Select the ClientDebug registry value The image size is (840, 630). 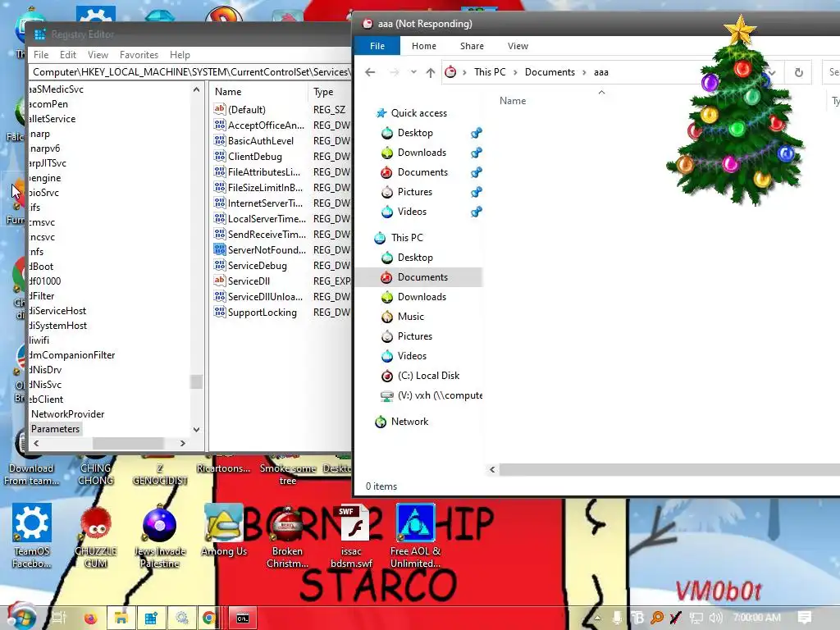point(254,157)
